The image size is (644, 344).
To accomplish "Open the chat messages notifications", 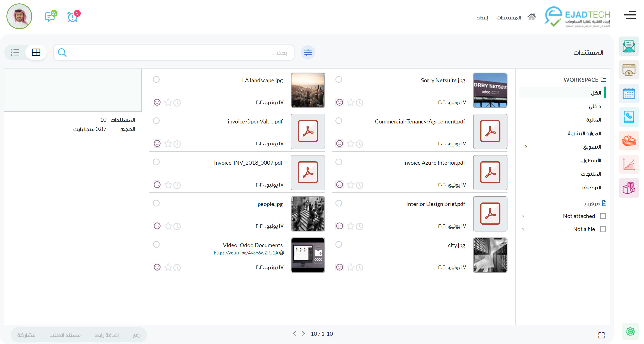I will 50,17.
